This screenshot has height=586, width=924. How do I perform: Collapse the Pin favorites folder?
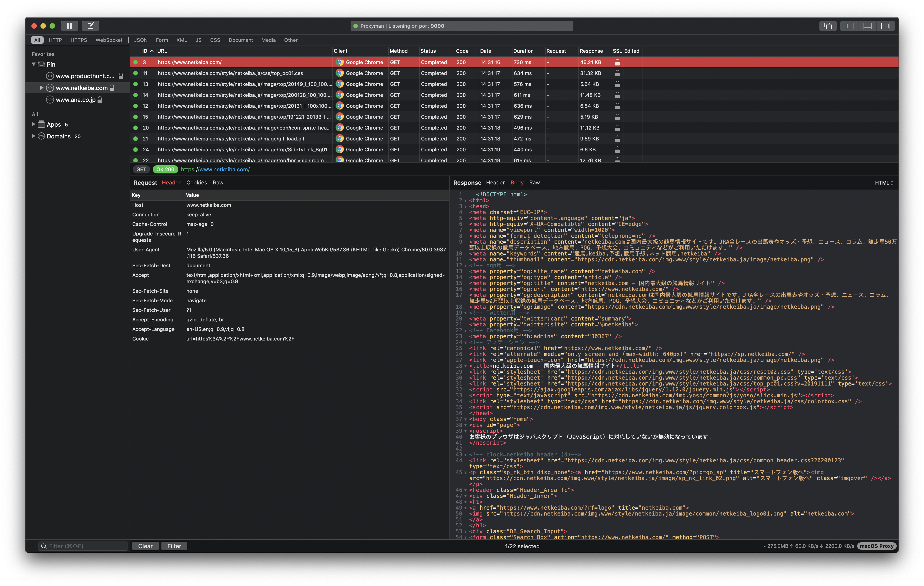33,64
